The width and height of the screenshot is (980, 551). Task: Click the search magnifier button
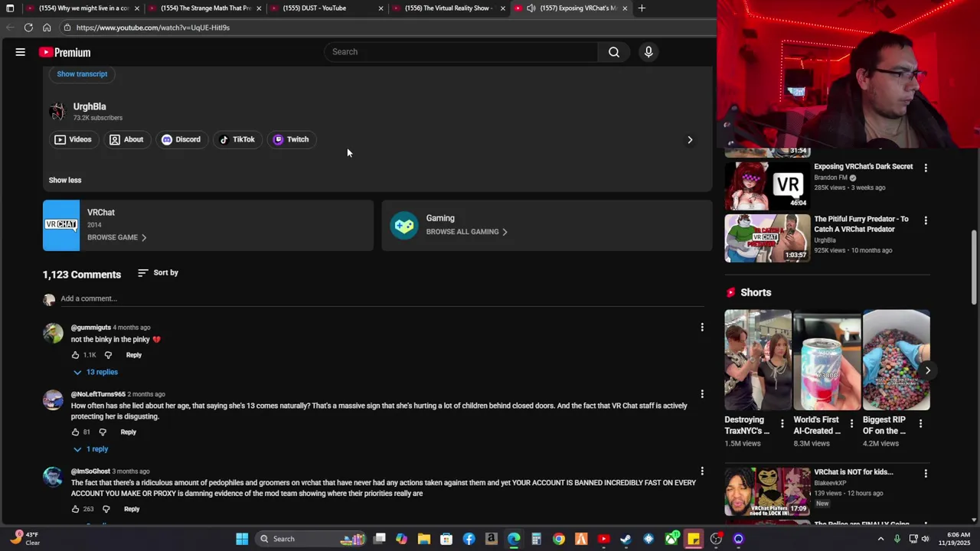(614, 52)
